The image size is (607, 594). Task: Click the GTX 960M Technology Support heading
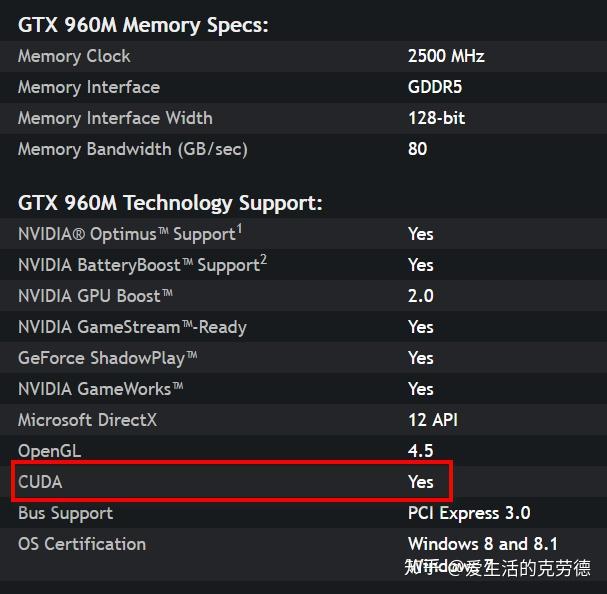pos(170,203)
